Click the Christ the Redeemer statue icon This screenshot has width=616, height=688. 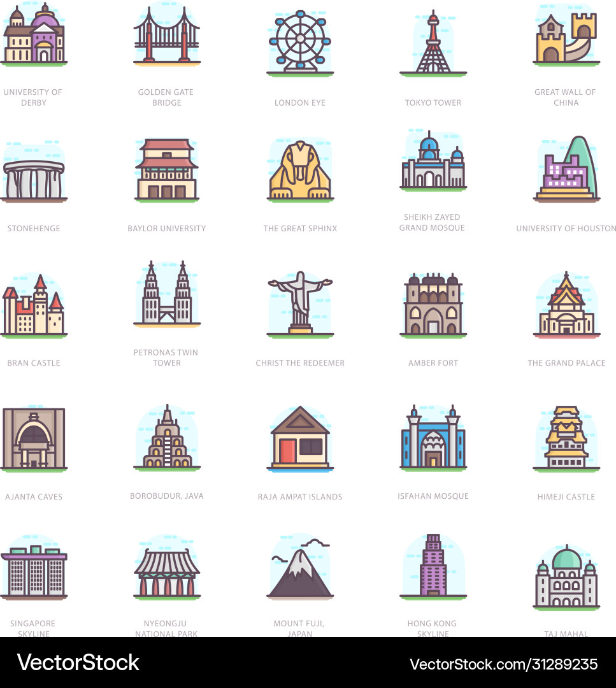pos(300,303)
